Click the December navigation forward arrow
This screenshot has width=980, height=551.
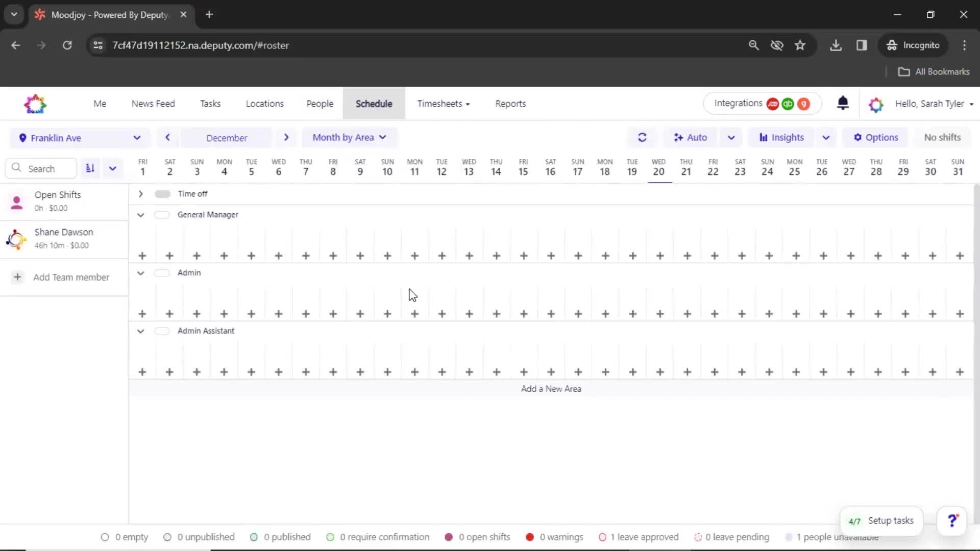[x=286, y=137]
